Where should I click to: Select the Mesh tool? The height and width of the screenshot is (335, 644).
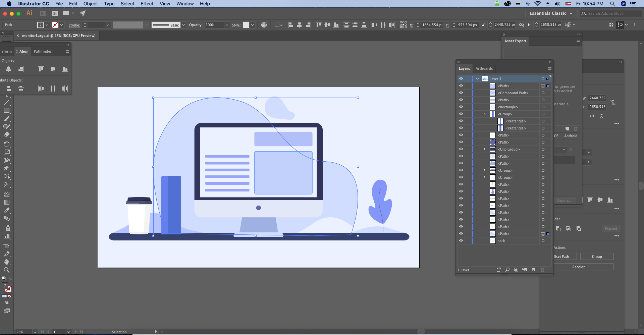[7, 194]
